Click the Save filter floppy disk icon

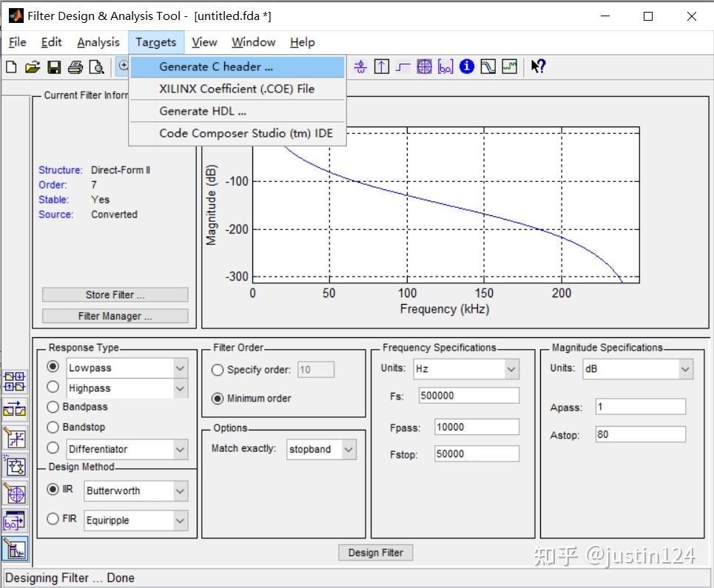(54, 67)
